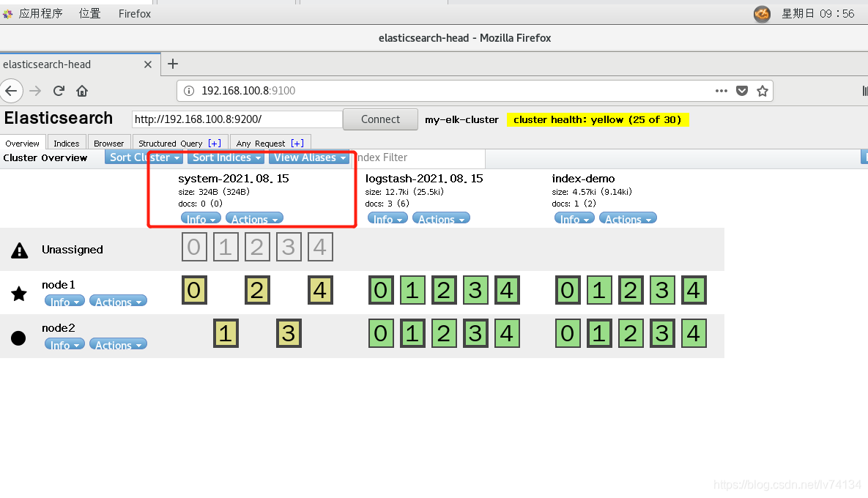Open Info dropdown for index-demo
868x498 pixels.
(574, 218)
